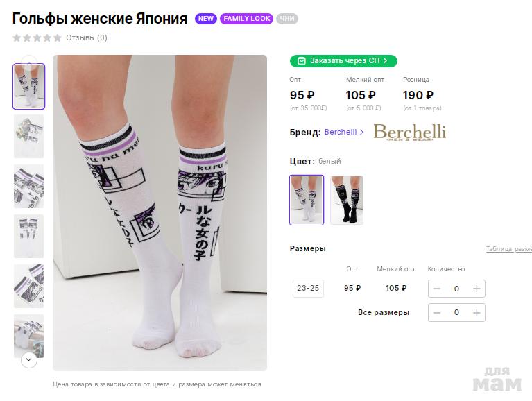Screen dimensions: 532x401
Task: Open 'Отзывы (0)' reviews link
Action: pos(87,38)
